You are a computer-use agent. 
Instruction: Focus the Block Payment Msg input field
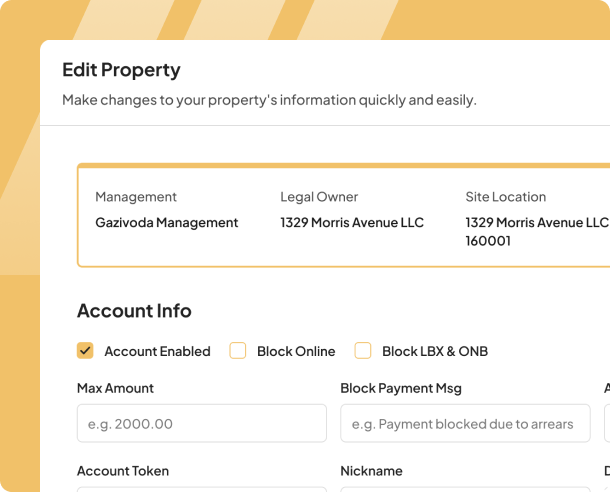(x=465, y=423)
